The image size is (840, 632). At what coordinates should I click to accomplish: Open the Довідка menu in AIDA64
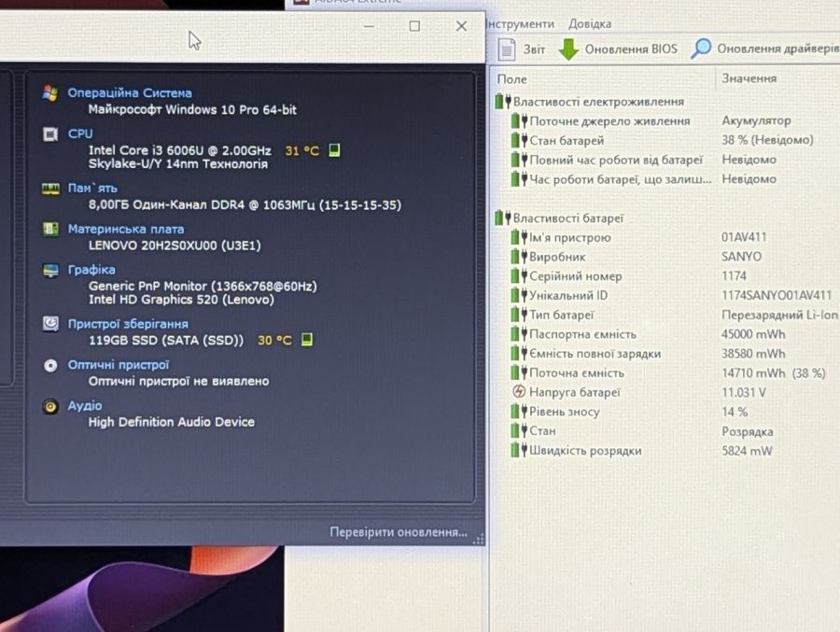(x=590, y=24)
